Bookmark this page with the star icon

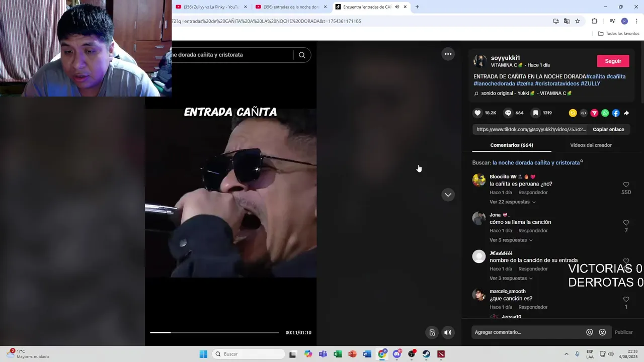(x=578, y=21)
